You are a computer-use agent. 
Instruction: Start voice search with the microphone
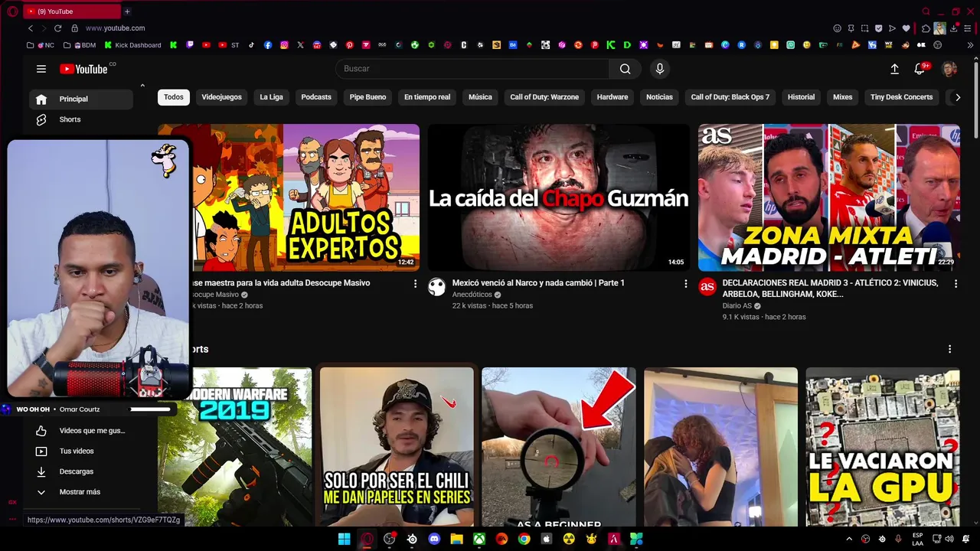pos(660,69)
